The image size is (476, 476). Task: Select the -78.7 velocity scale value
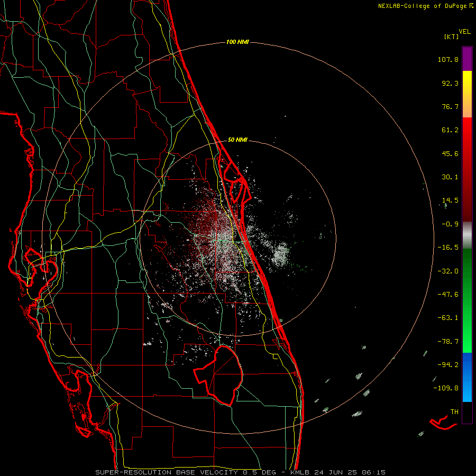448,342
